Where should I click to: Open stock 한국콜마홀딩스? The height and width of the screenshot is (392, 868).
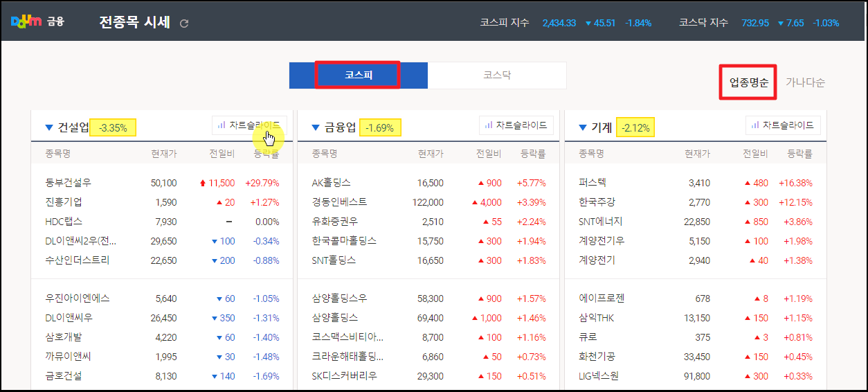pyautogui.click(x=344, y=241)
